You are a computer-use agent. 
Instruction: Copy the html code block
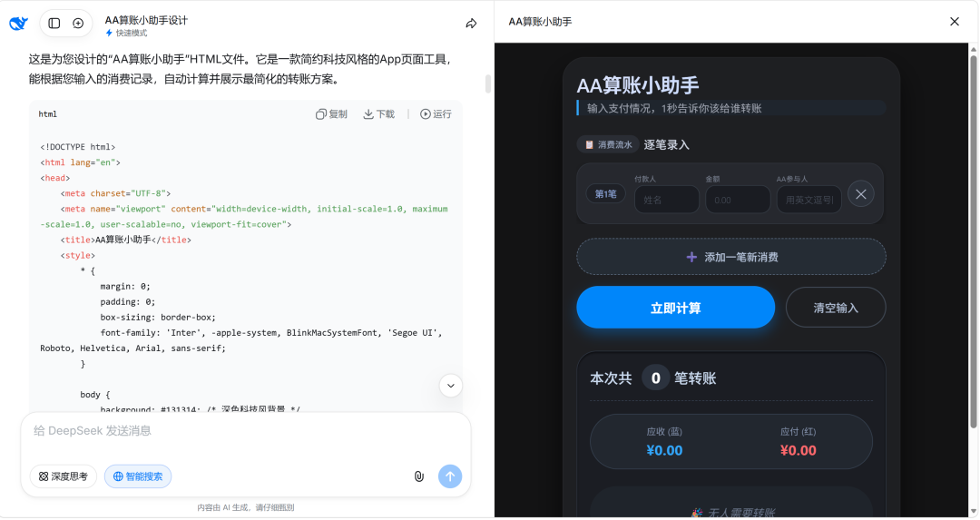coord(331,113)
